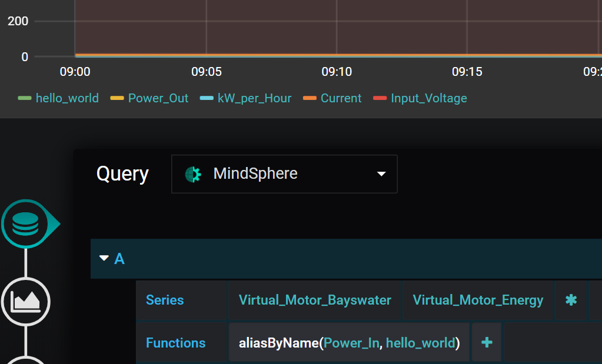Open color picker for kW_per_Hour blue swatch
Screen dimensions: 602x364
207,98
